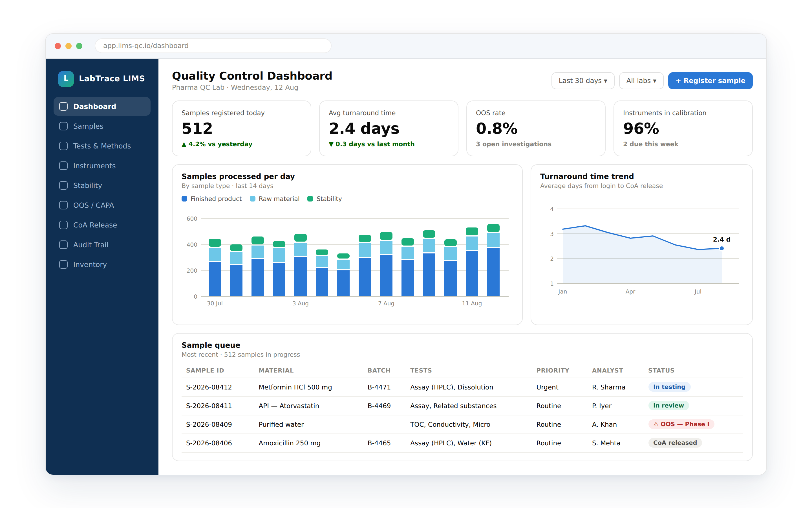Click the BATCH column header

point(379,371)
